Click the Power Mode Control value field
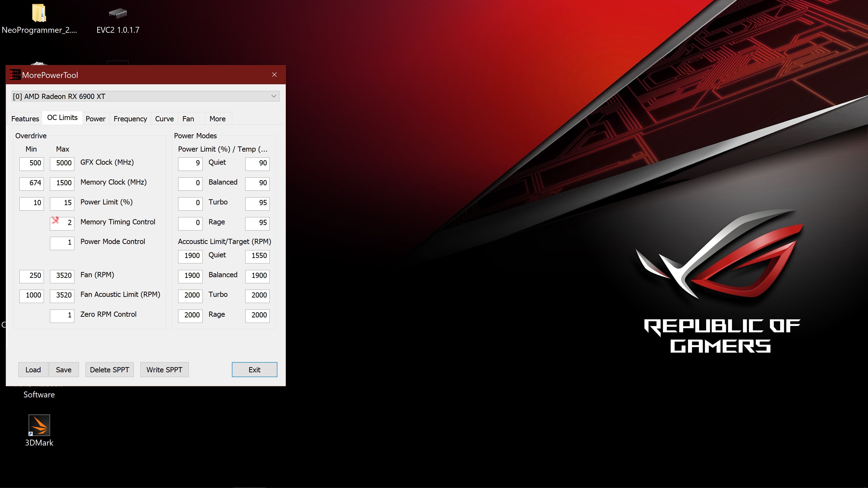Viewport: 868px width, 488px height. pyautogui.click(x=62, y=244)
